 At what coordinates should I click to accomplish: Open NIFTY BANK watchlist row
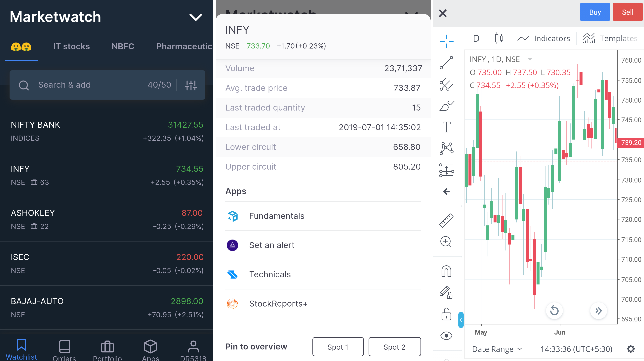106,131
